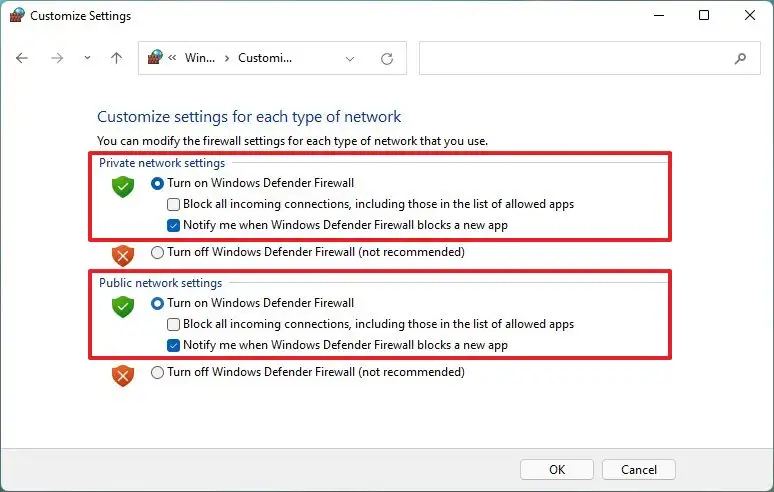Click the Cancel button
The width and height of the screenshot is (774, 492).
tap(639, 469)
